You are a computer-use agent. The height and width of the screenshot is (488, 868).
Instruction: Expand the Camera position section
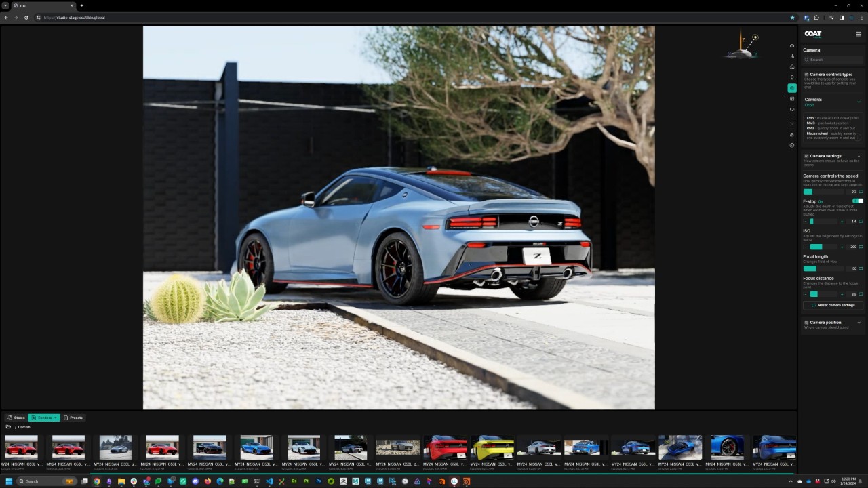tap(859, 322)
